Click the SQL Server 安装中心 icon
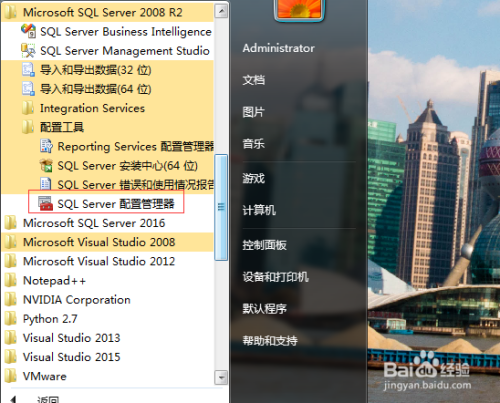Viewport: 500px width, 403px height. 46,165
